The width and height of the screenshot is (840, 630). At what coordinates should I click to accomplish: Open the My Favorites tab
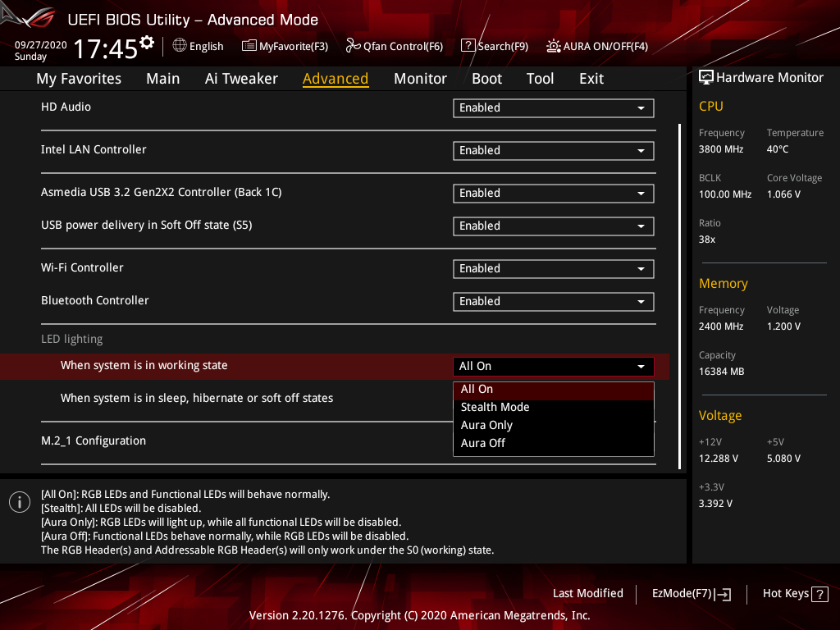point(79,79)
